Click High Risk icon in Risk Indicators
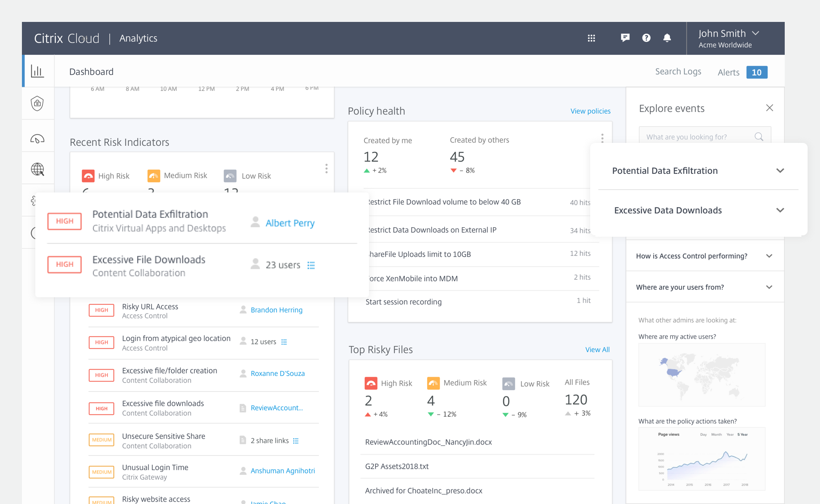Viewport: 820px width, 504px height. pos(88,176)
